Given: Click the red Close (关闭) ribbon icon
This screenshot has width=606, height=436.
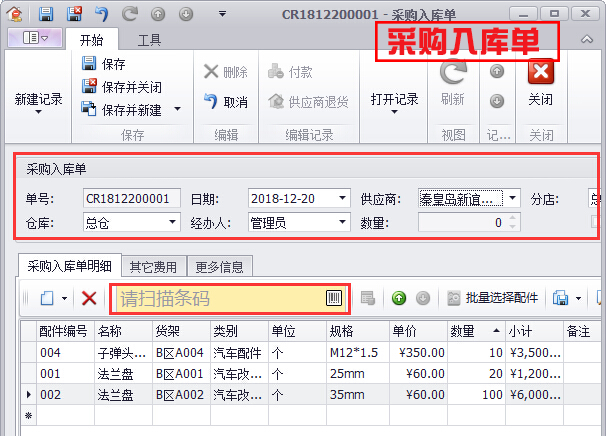Looking at the screenshot, I should pos(541,74).
